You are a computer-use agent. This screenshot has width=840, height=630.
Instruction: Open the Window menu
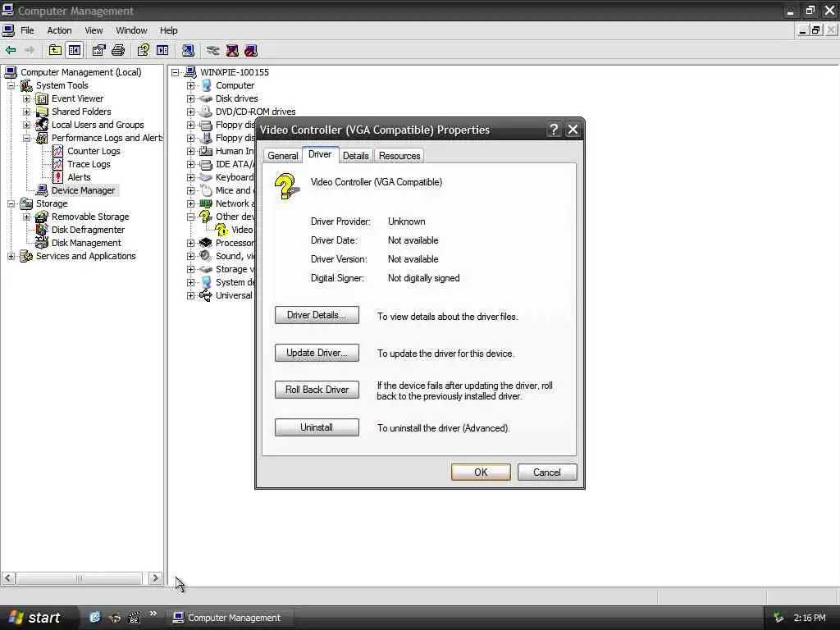point(131,30)
